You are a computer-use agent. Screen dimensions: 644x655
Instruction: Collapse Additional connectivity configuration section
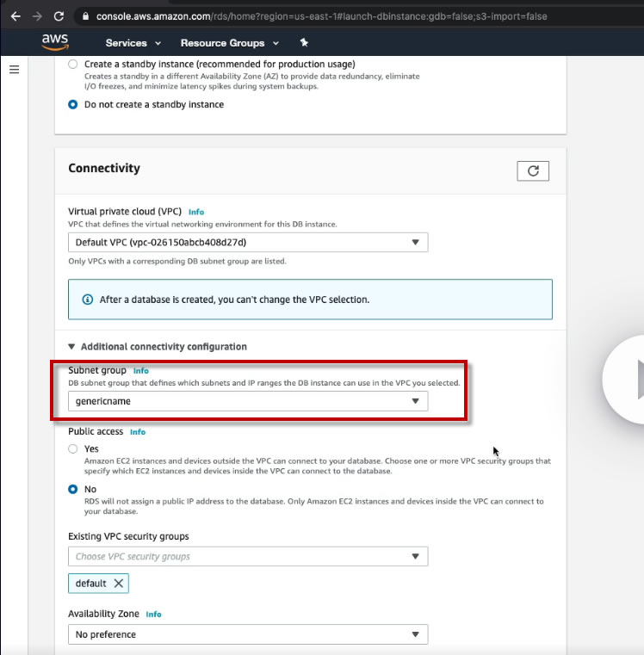click(x=72, y=347)
